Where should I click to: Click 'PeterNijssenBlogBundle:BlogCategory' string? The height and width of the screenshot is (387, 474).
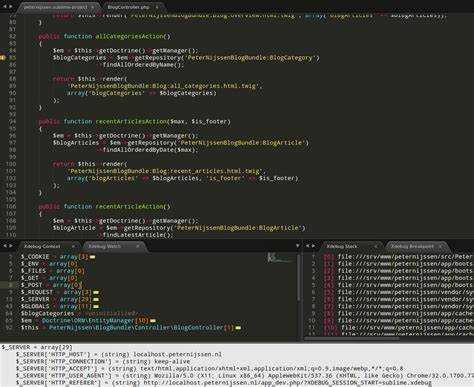(x=250, y=58)
